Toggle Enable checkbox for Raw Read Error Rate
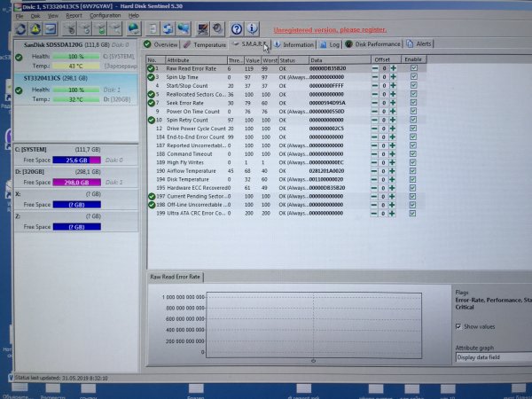 pos(413,68)
